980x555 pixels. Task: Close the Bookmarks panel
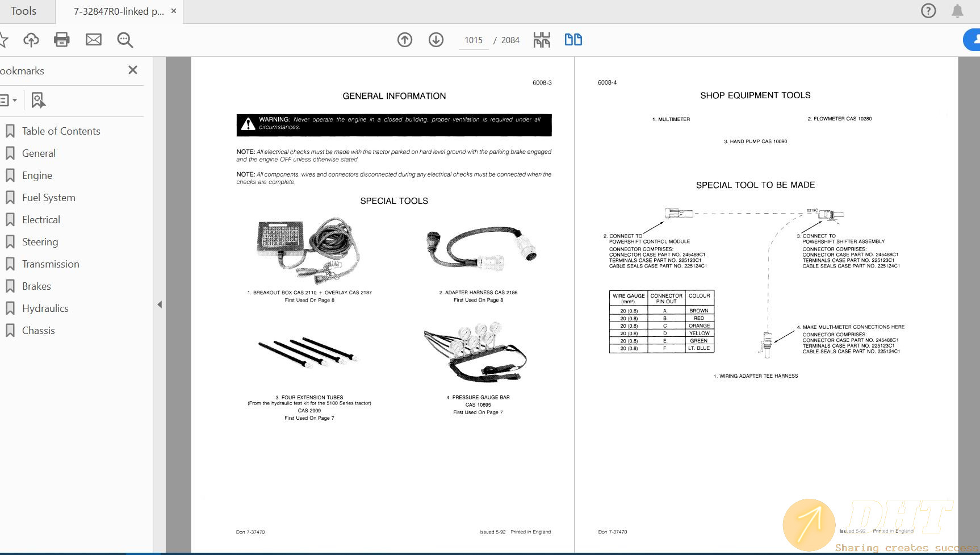pos(133,70)
